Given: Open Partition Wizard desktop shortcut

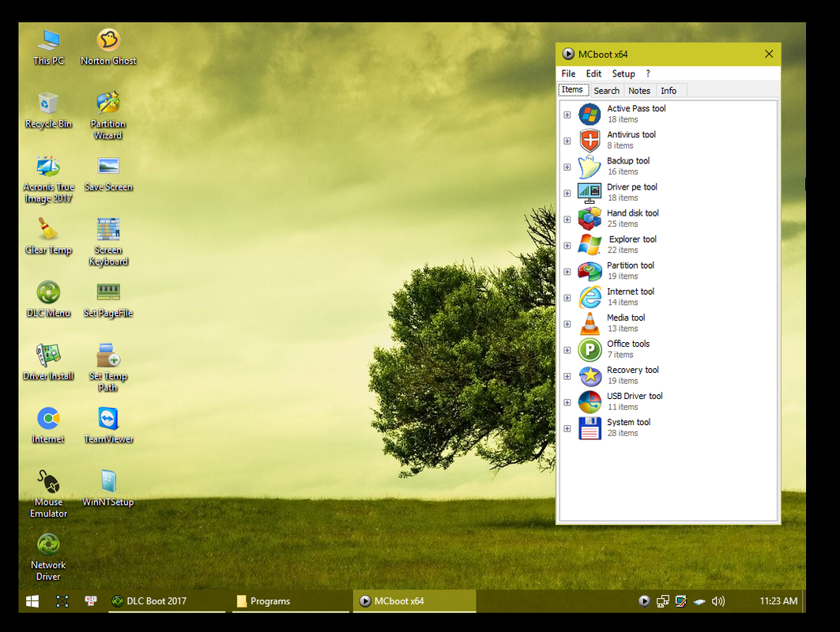Looking at the screenshot, I should coord(108,115).
